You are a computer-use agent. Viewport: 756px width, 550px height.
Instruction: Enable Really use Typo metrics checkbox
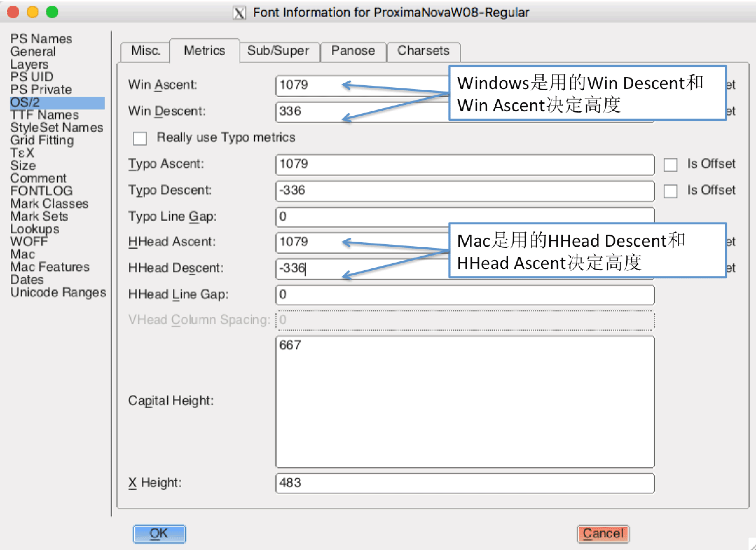(x=140, y=138)
